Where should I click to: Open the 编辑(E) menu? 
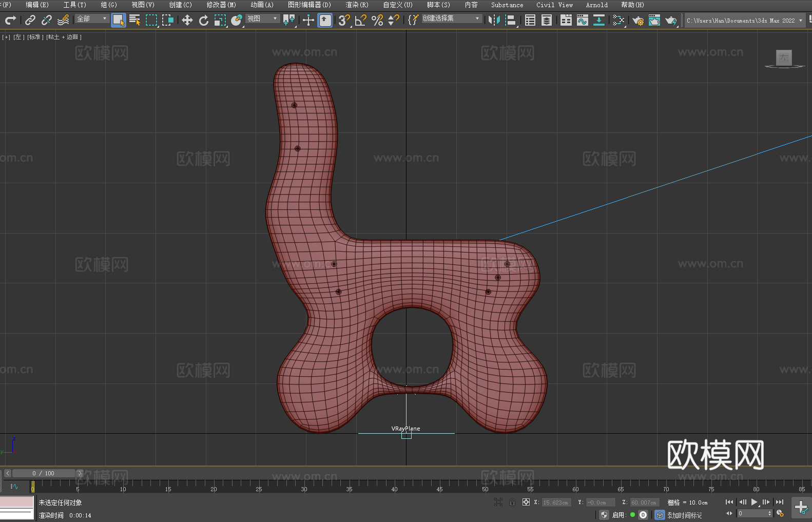pos(37,5)
